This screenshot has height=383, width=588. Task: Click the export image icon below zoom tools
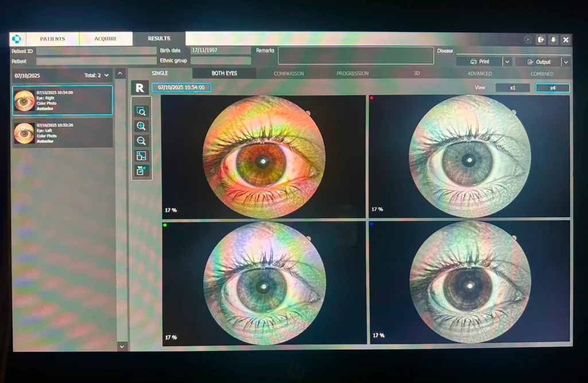[x=142, y=170]
